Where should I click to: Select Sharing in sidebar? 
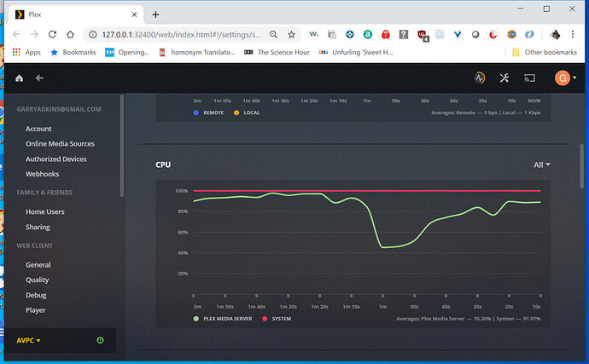(x=38, y=227)
